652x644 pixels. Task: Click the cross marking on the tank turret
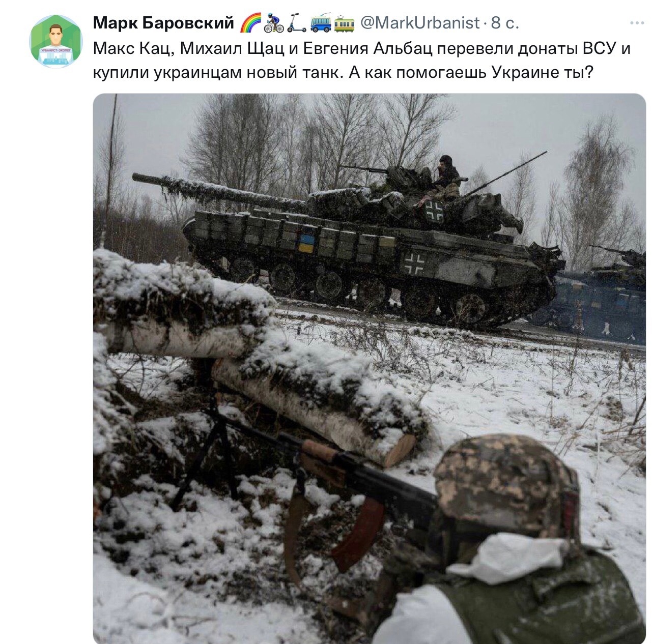[x=434, y=211]
